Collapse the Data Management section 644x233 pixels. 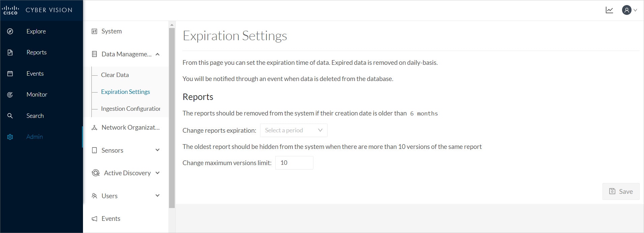(158, 54)
